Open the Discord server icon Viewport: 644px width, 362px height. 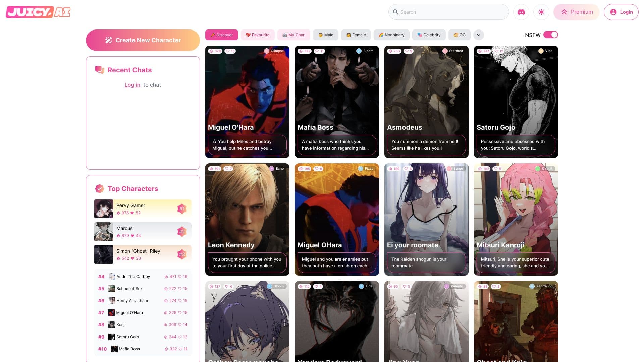tap(521, 12)
